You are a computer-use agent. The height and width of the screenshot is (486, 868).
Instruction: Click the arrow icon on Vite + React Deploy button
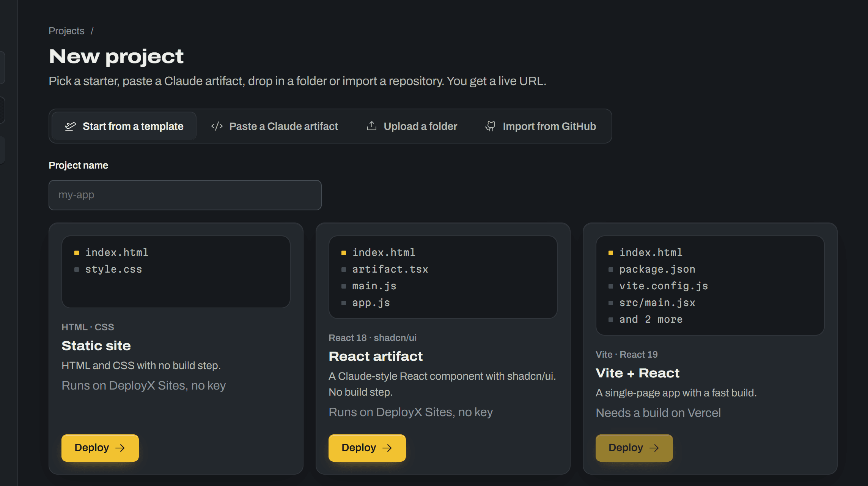click(654, 448)
